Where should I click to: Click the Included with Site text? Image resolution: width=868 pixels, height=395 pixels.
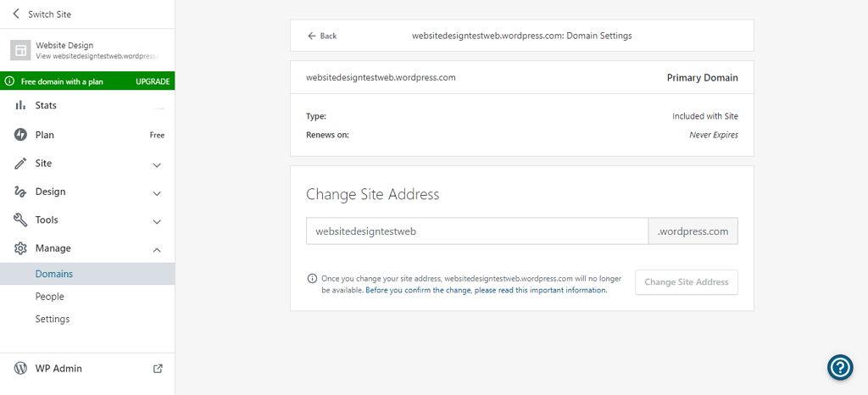pyautogui.click(x=705, y=116)
